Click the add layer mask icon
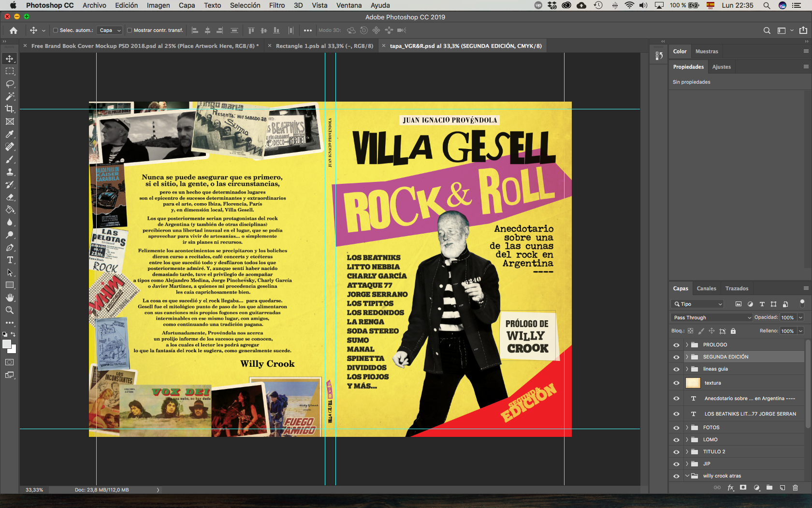Image resolution: width=812 pixels, height=508 pixels. [x=743, y=488]
